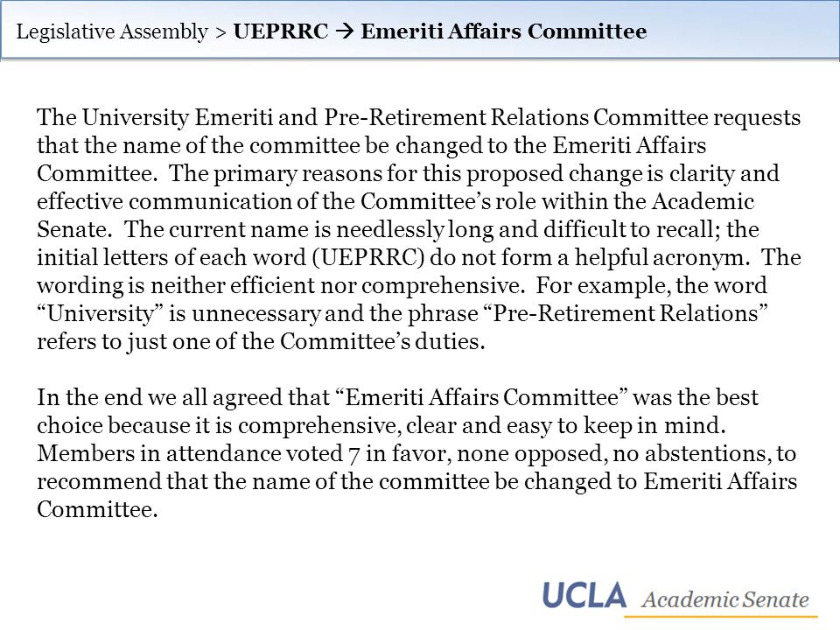Click the arrow between UEPRRC and Emeriti
This screenshot has width=840, height=630.
(345, 31)
